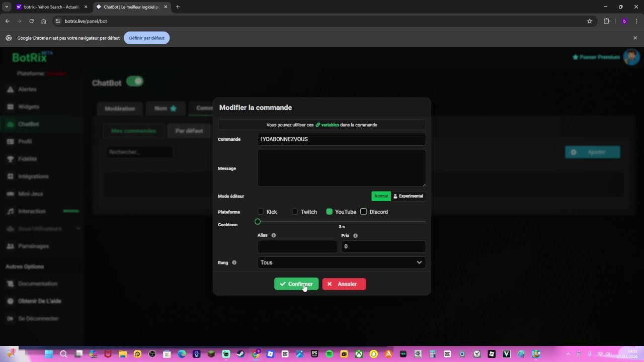Open Fidélité in the sidebar
The width and height of the screenshot is (644, 362).
pyautogui.click(x=28, y=159)
